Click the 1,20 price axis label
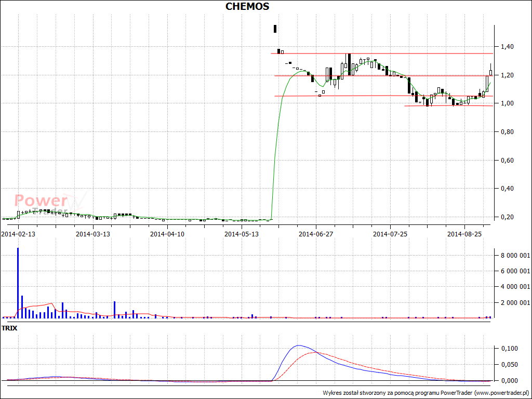This screenshot has height=399, width=532. point(507,75)
